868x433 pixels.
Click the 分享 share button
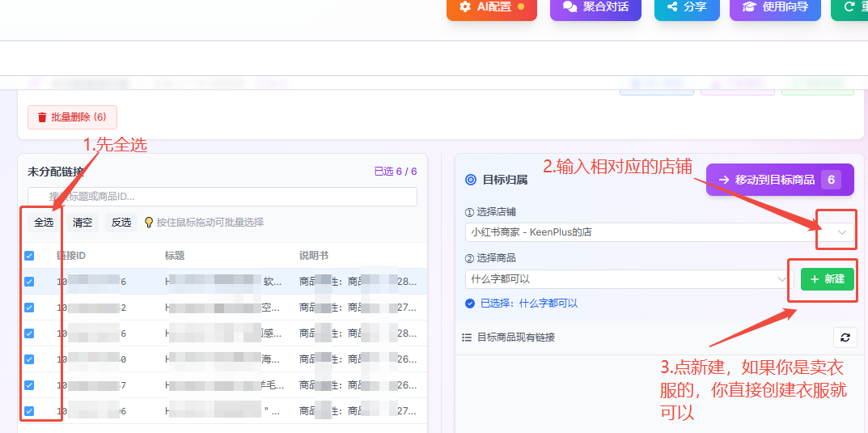(x=686, y=7)
